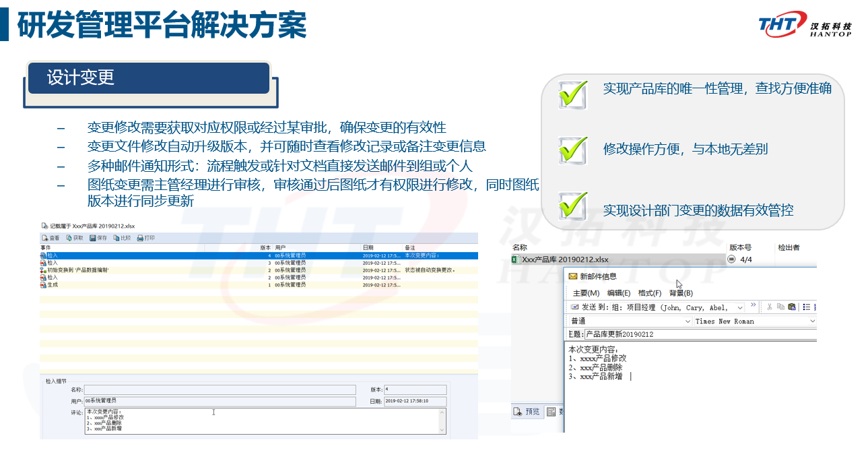Image resolution: width=868 pixels, height=467 pixels.
Task: Select the 生成 history row
Action: tap(259, 285)
